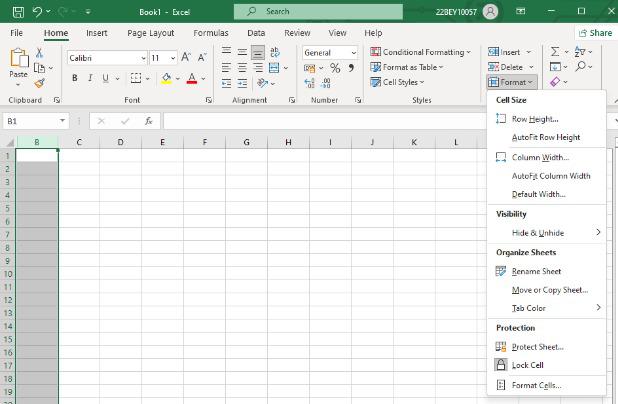Toggle Align Left

(x=226, y=68)
